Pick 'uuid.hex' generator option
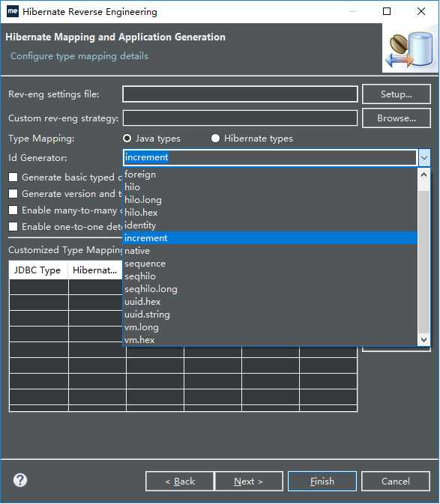Image resolution: width=440 pixels, height=504 pixels. click(x=270, y=302)
